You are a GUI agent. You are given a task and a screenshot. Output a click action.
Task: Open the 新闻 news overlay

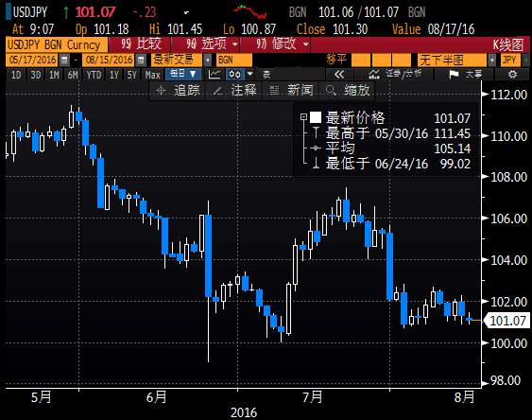click(x=291, y=90)
